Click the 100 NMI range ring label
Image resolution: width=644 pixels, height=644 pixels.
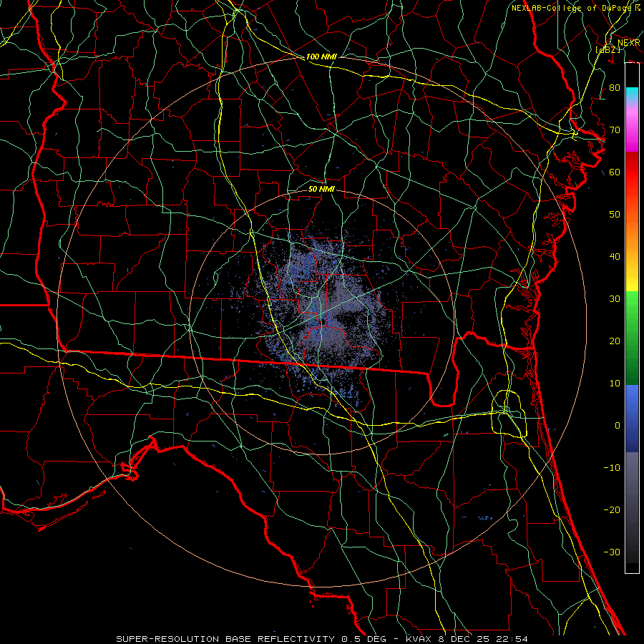pos(321,57)
